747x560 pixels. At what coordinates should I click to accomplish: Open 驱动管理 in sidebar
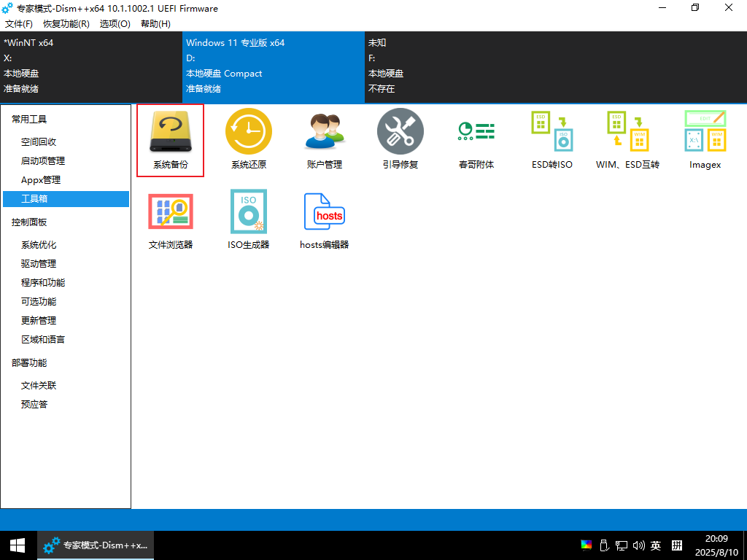(39, 264)
